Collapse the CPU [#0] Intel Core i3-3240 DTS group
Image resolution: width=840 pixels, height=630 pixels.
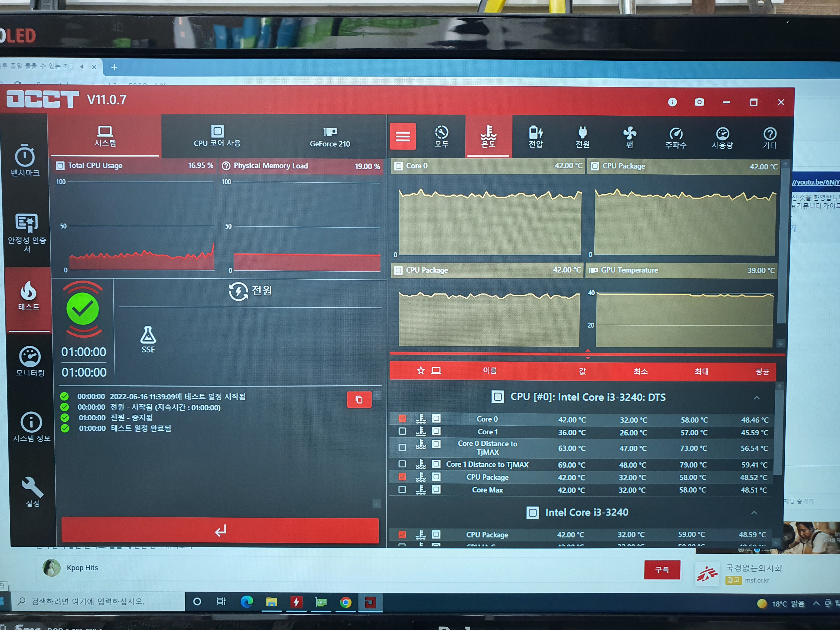tap(756, 397)
